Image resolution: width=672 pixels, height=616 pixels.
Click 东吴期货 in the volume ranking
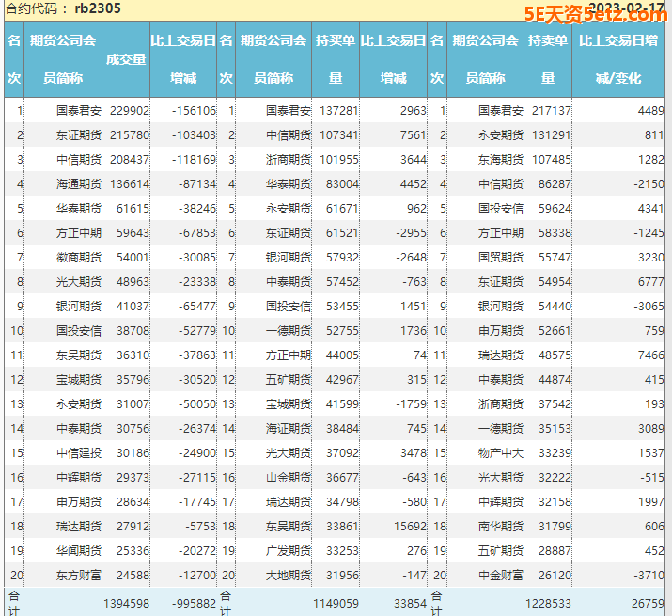pos(79,355)
